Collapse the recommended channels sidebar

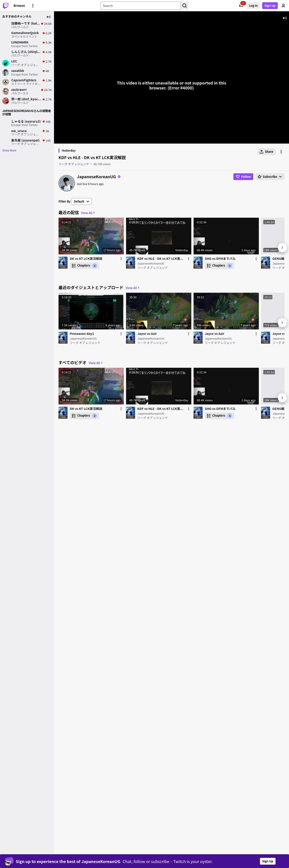click(x=48, y=17)
